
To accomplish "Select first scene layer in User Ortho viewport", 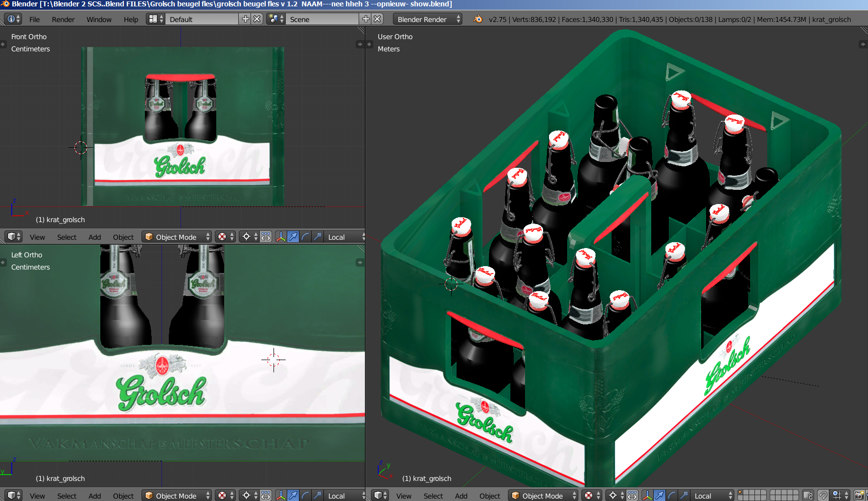I will (740, 493).
